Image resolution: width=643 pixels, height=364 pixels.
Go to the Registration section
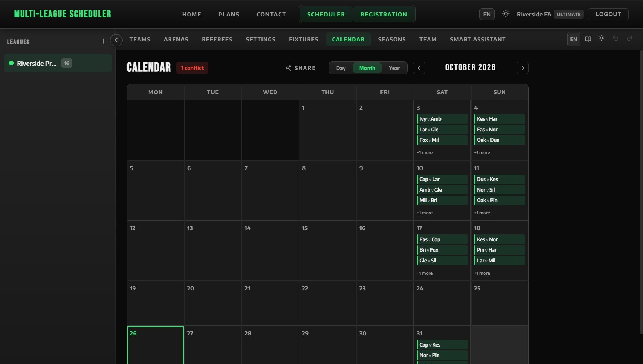pos(384,14)
